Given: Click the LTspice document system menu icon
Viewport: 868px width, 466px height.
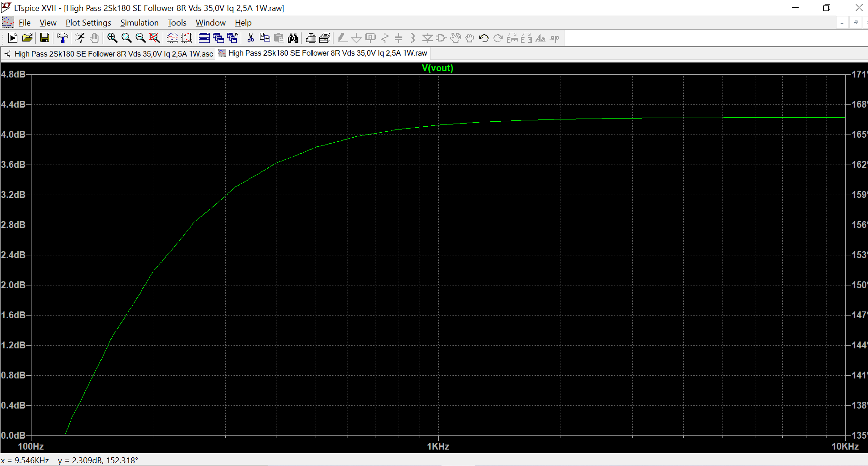Looking at the screenshot, I should pyautogui.click(x=8, y=22).
